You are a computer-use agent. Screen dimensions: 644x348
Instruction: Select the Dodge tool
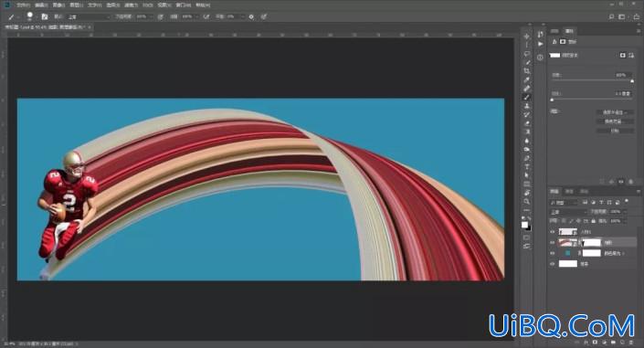pyautogui.click(x=527, y=149)
